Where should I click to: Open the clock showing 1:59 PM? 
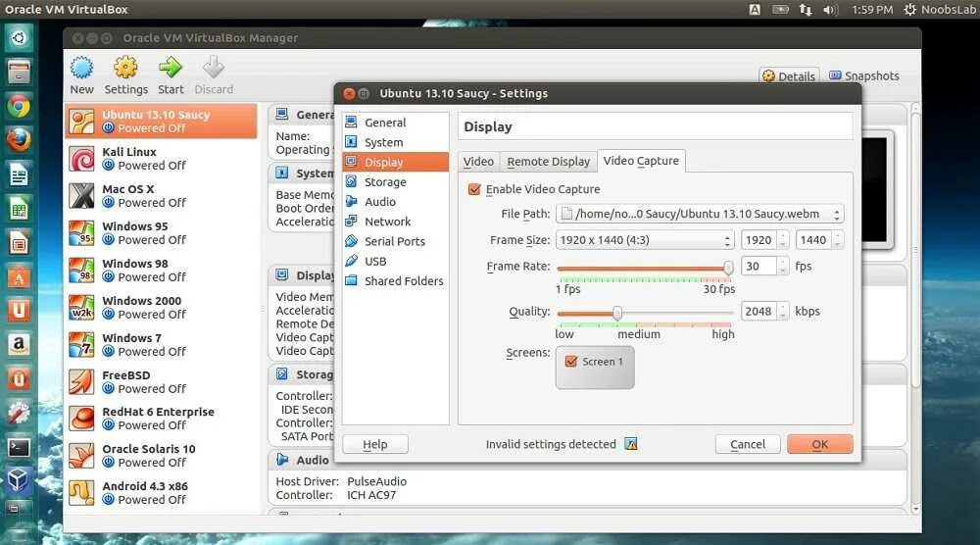point(872,10)
